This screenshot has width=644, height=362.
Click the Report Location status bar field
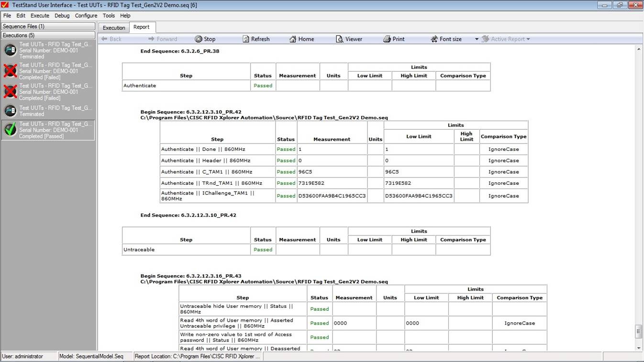coord(197,357)
